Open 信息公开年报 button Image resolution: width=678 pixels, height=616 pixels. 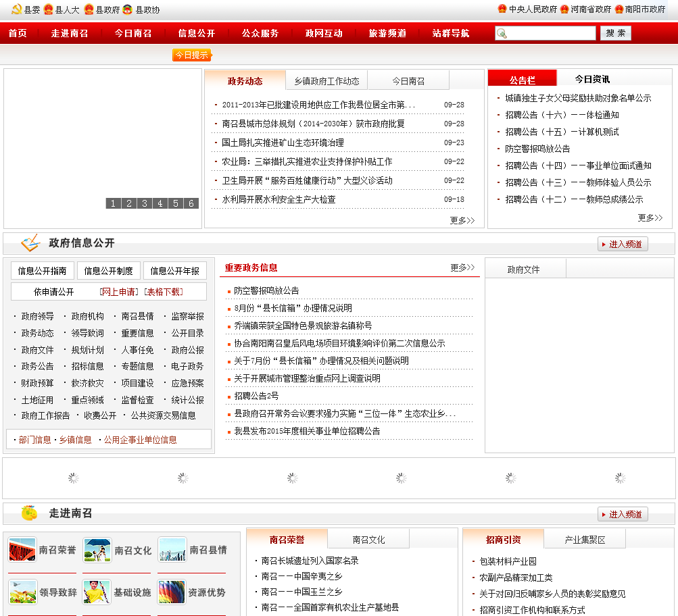pos(174,271)
